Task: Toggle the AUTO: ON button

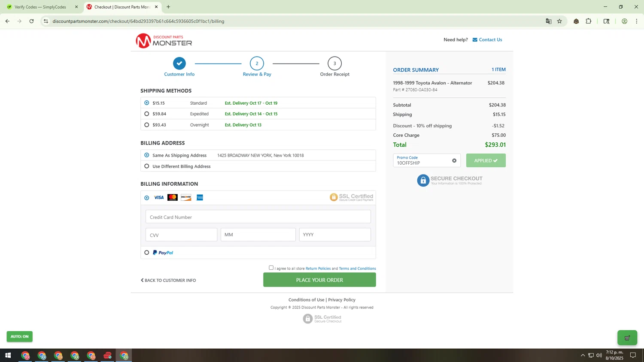Action: 19,337
